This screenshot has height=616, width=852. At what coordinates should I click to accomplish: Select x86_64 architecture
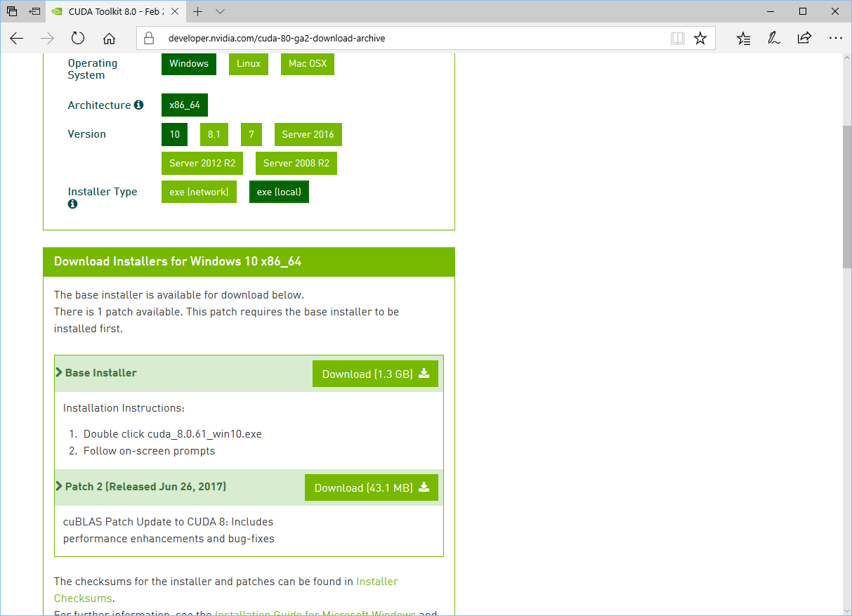(185, 105)
